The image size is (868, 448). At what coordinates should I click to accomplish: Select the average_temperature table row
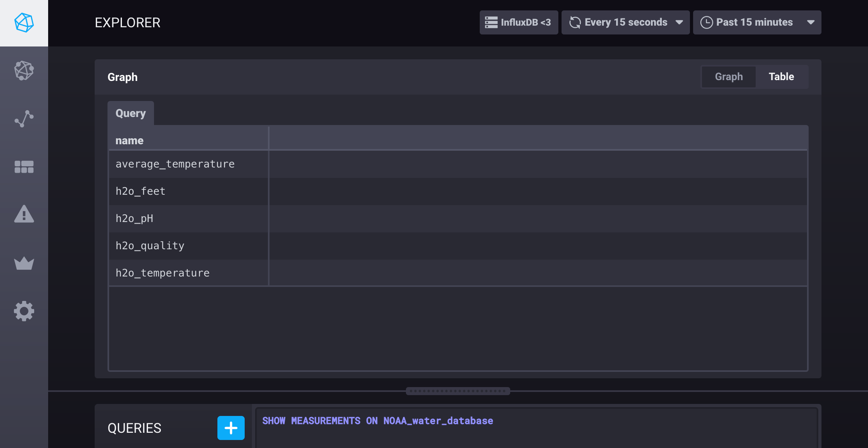(x=175, y=164)
